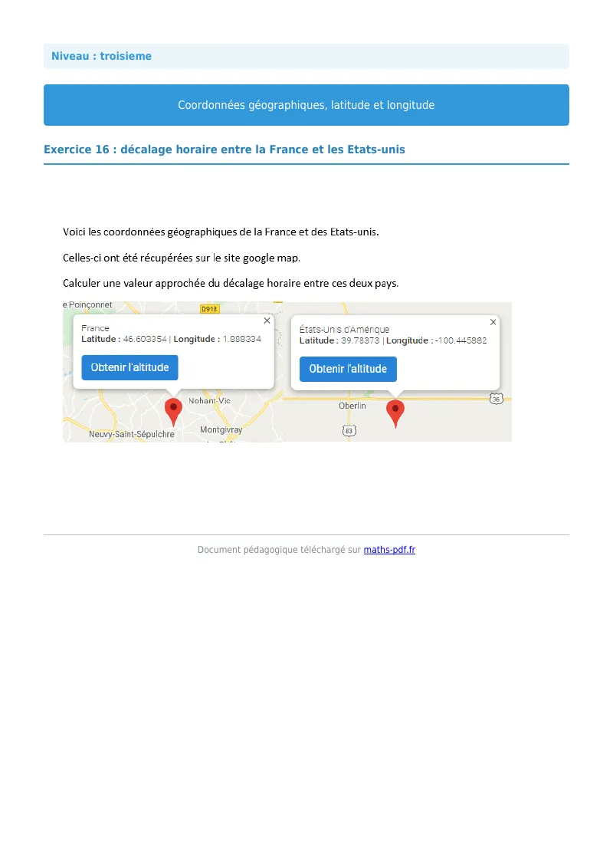Image resolution: width=613 pixels, height=868 pixels.
Task: Click the D918 road badge
Action: (209, 309)
